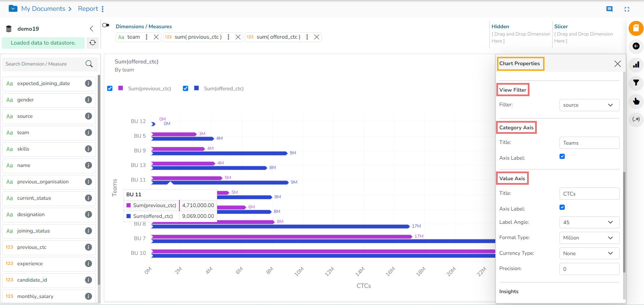Click the back arrow icon in right sidebar
The width and height of the screenshot is (644, 305).
point(636,46)
